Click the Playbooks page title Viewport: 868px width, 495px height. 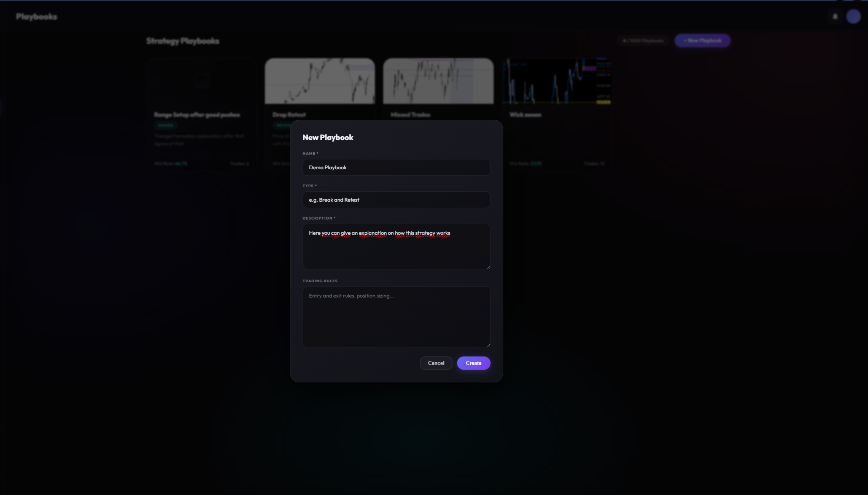[37, 17]
